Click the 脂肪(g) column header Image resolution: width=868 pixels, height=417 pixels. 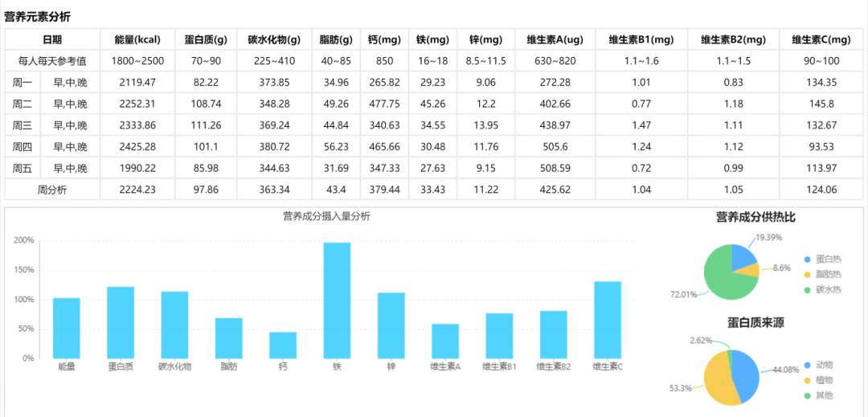(336, 39)
